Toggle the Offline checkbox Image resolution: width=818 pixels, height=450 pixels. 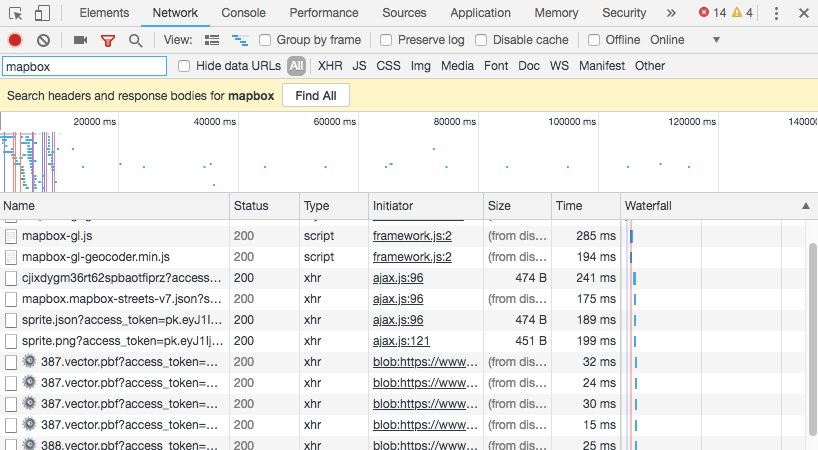594,40
